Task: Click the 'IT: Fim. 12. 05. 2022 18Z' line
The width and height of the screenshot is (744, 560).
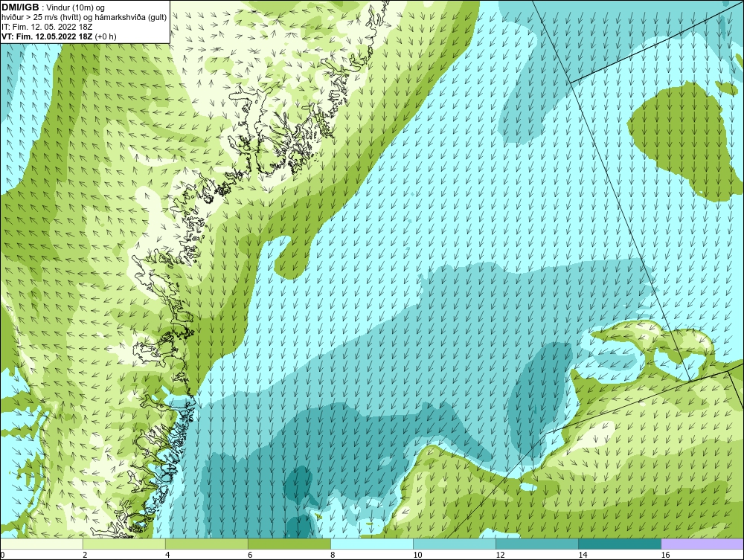Action: pyautogui.click(x=47, y=27)
